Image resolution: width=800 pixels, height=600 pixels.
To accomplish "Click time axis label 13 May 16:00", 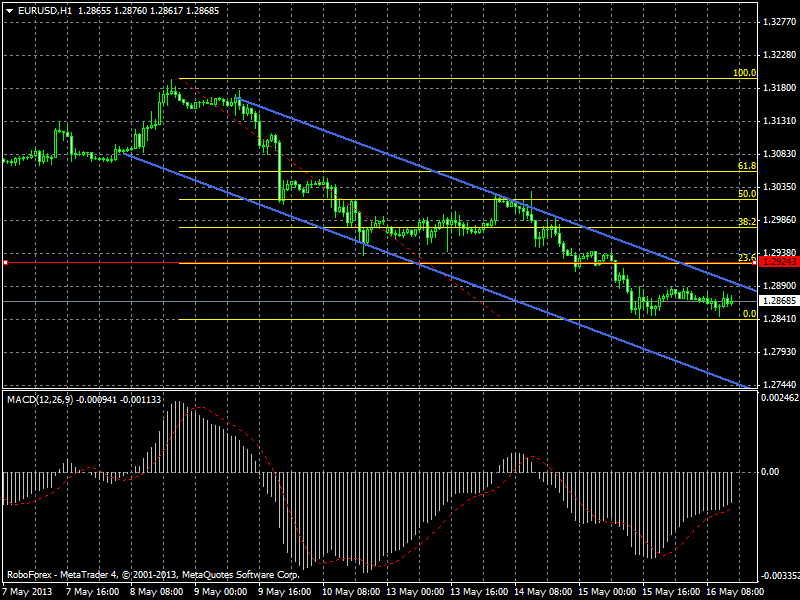I will [479, 592].
